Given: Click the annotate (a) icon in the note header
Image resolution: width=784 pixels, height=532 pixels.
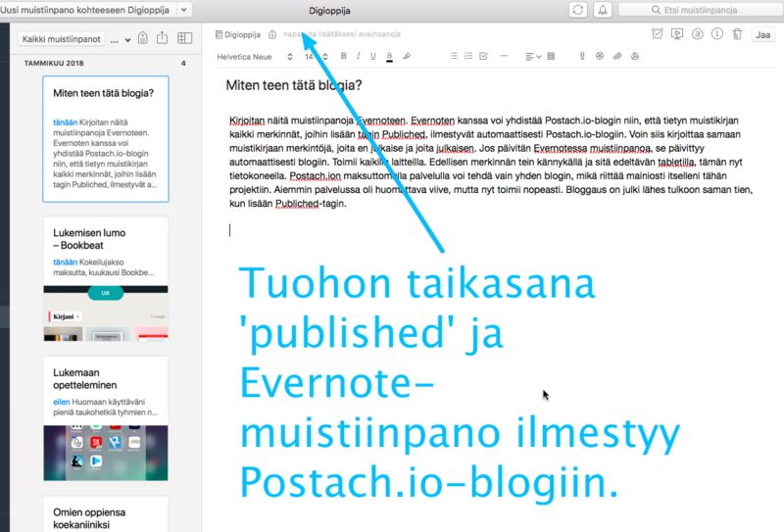Looking at the screenshot, I should click(x=697, y=34).
